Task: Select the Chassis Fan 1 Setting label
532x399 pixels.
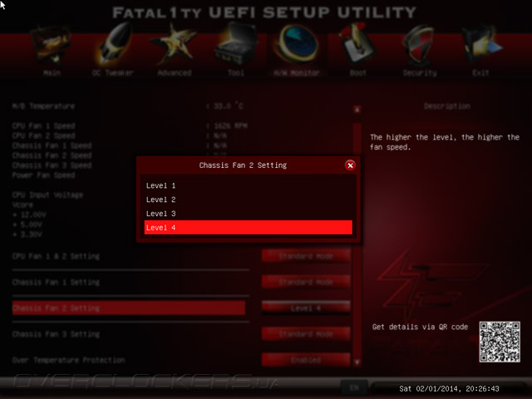Action: click(x=56, y=283)
